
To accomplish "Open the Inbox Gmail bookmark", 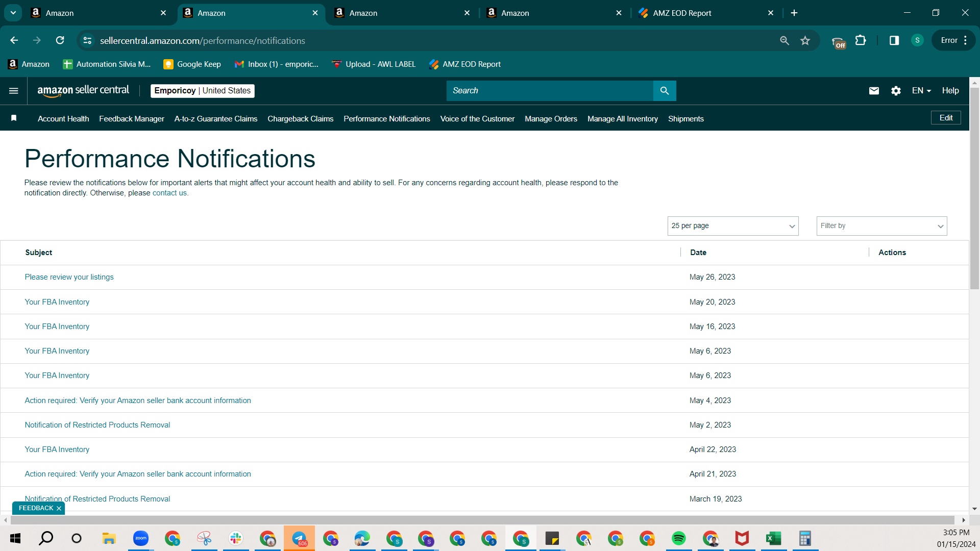I will click(276, 64).
